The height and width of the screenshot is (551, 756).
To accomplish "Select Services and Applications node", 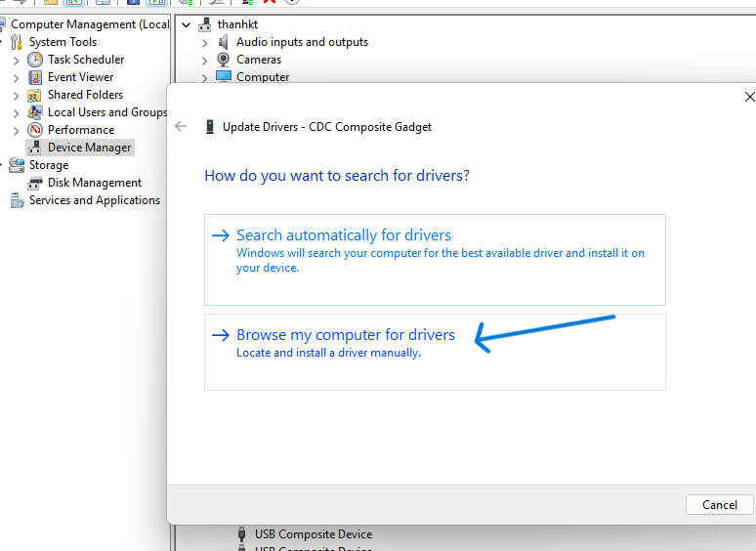I will (x=94, y=200).
